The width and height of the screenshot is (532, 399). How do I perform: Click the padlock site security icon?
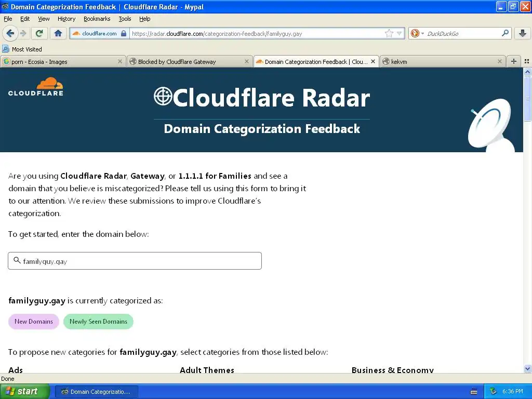click(124, 33)
